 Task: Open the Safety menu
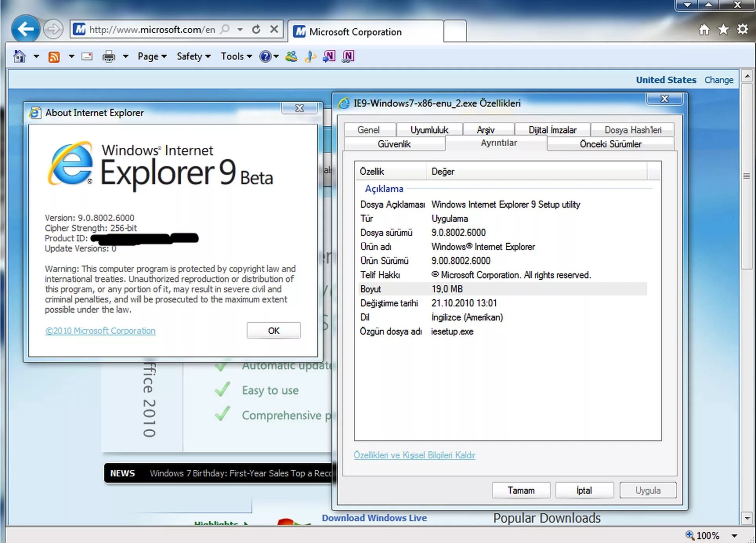(194, 56)
